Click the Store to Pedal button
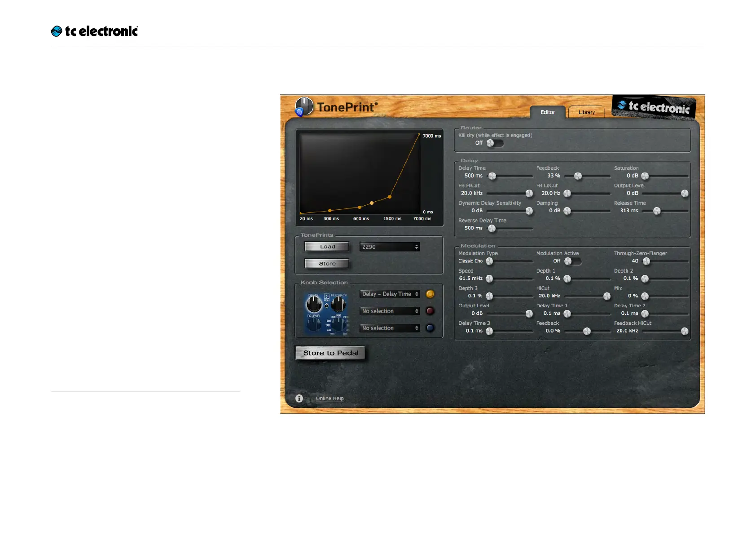The height and width of the screenshot is (535, 756). (x=330, y=353)
